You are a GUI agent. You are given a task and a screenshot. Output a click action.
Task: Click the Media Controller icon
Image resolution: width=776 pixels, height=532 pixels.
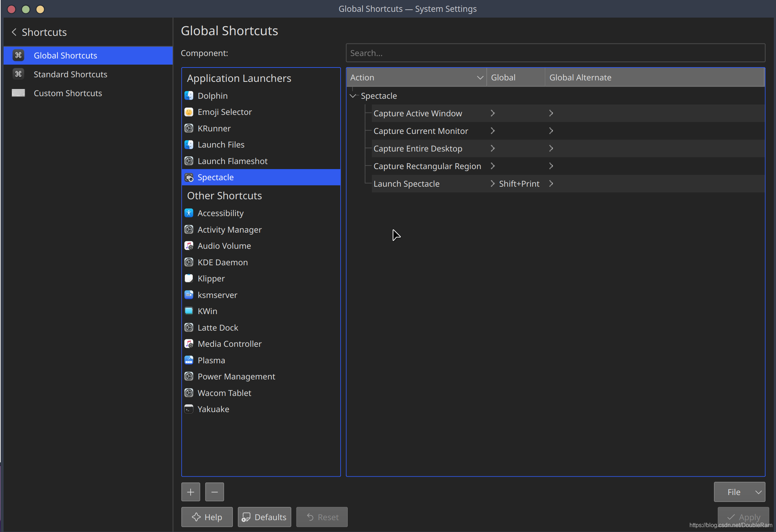pos(189,344)
